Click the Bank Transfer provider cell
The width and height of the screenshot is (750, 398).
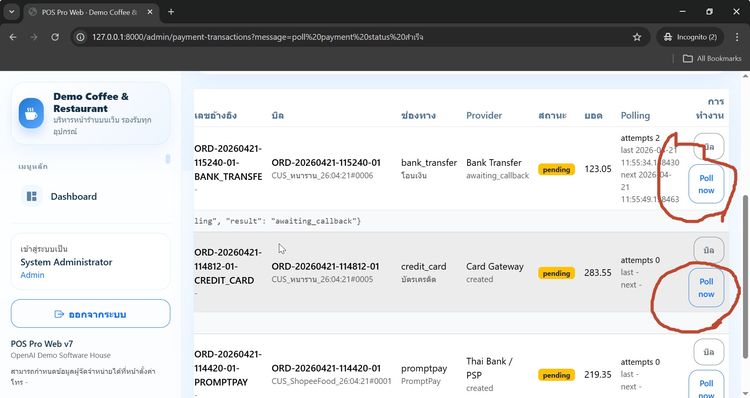[x=494, y=163]
